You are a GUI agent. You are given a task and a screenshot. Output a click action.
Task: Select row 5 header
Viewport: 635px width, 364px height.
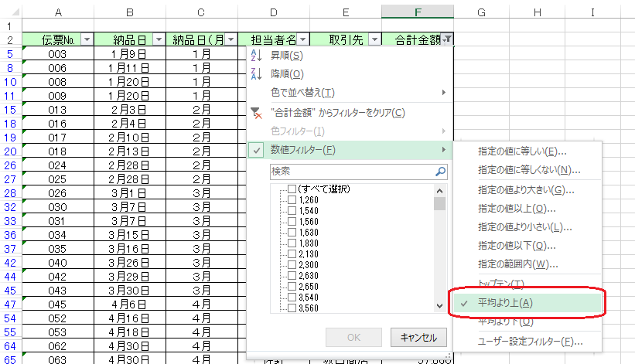pos(10,54)
